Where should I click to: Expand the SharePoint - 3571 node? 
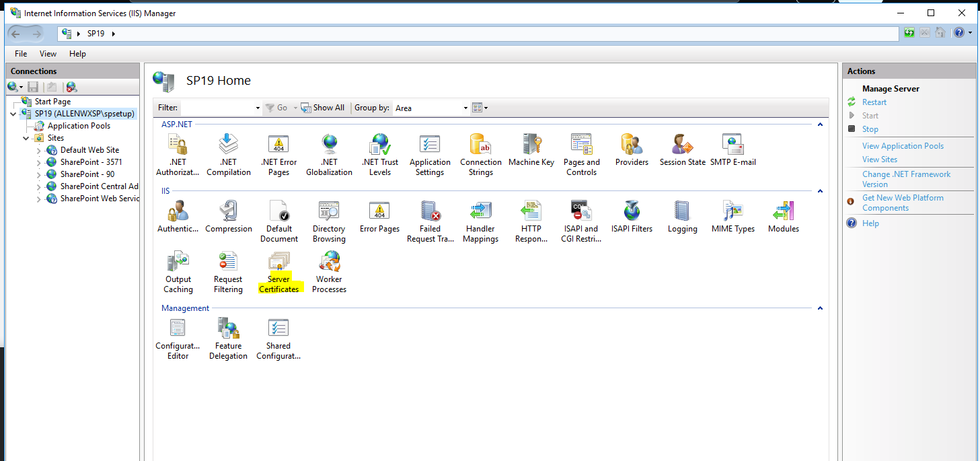39,162
